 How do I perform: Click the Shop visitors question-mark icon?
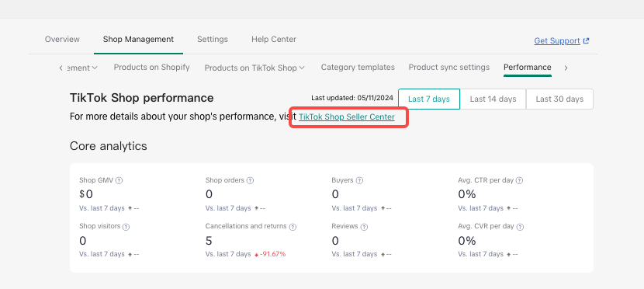point(126,227)
